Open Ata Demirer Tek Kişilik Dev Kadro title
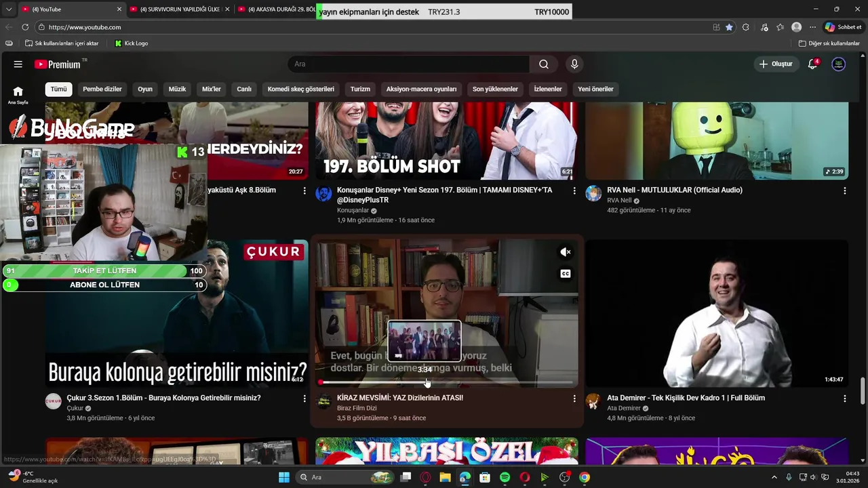This screenshot has height=488, width=868. tap(686, 398)
